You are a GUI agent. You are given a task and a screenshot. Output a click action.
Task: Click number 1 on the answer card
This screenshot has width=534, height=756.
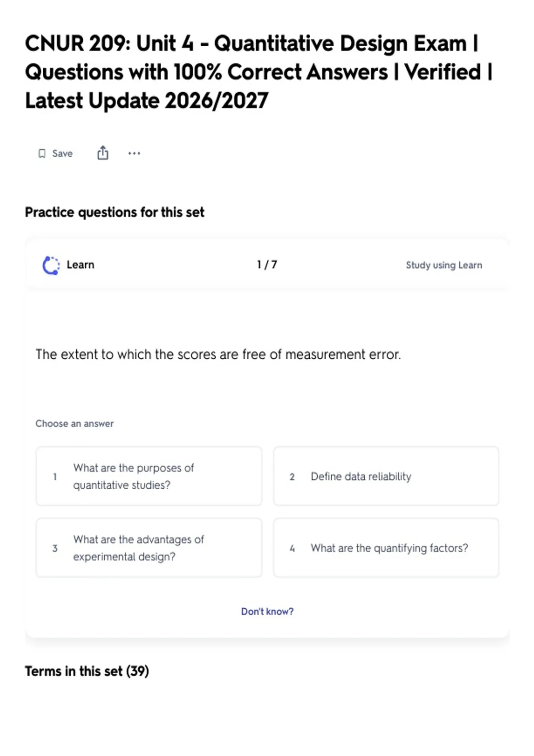click(55, 477)
